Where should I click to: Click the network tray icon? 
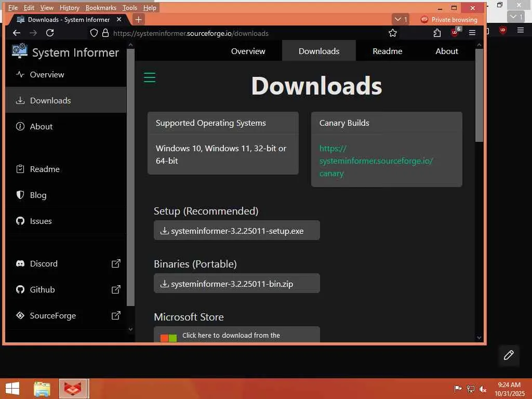471,389
